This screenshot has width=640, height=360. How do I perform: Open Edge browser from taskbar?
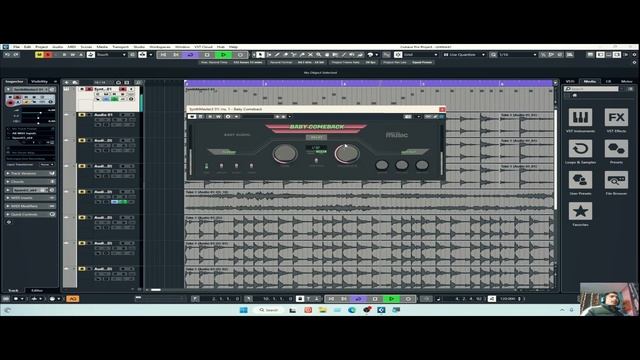(x=352, y=310)
